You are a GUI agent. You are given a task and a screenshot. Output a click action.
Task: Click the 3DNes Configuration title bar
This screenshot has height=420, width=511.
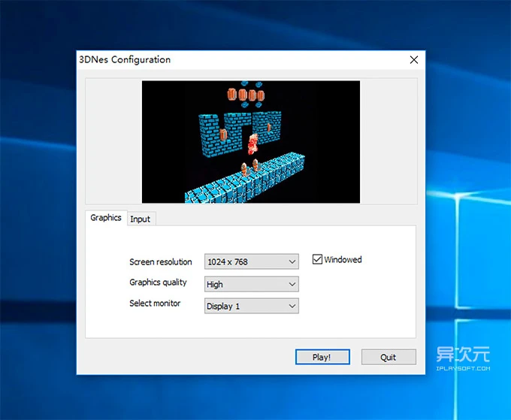pos(225,60)
